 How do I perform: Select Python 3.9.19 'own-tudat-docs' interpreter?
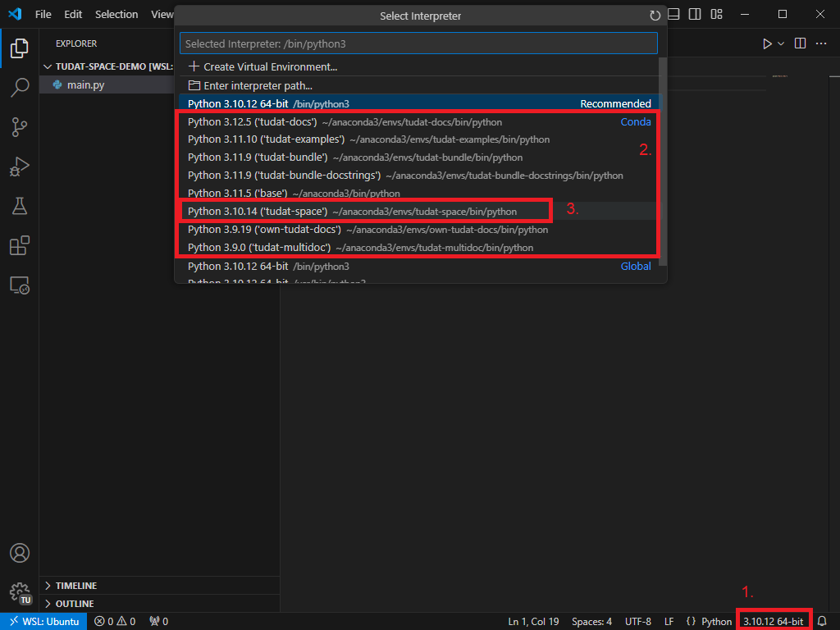pyautogui.click(x=420, y=230)
